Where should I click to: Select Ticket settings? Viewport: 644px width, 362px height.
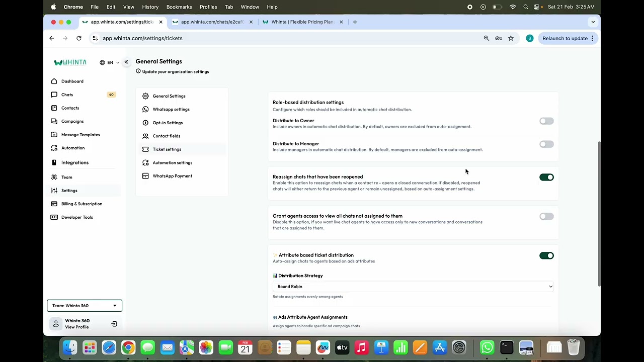pos(181,149)
